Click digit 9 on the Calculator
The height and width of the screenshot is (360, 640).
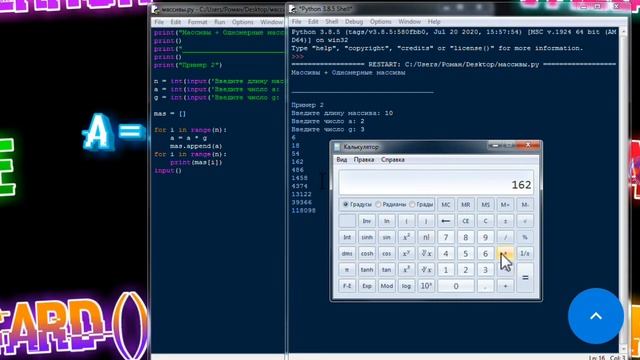pos(485,237)
